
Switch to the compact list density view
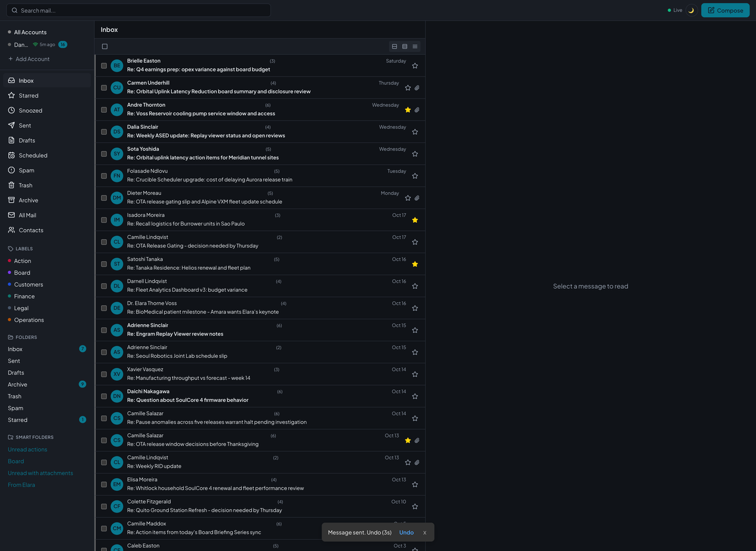click(415, 47)
